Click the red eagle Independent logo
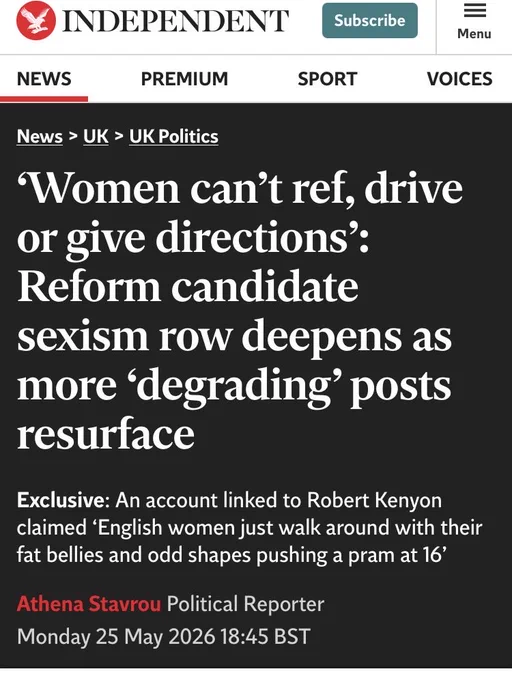The image size is (512, 680). (36, 21)
